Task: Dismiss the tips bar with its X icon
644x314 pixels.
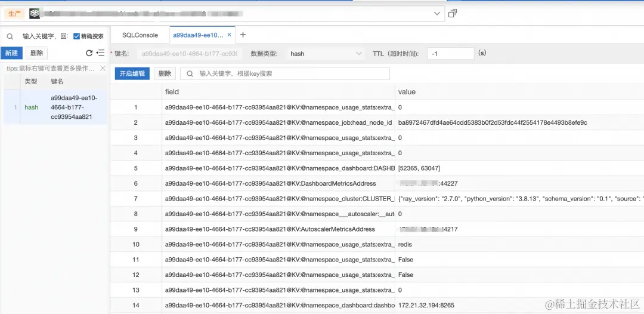Action: tap(103, 68)
